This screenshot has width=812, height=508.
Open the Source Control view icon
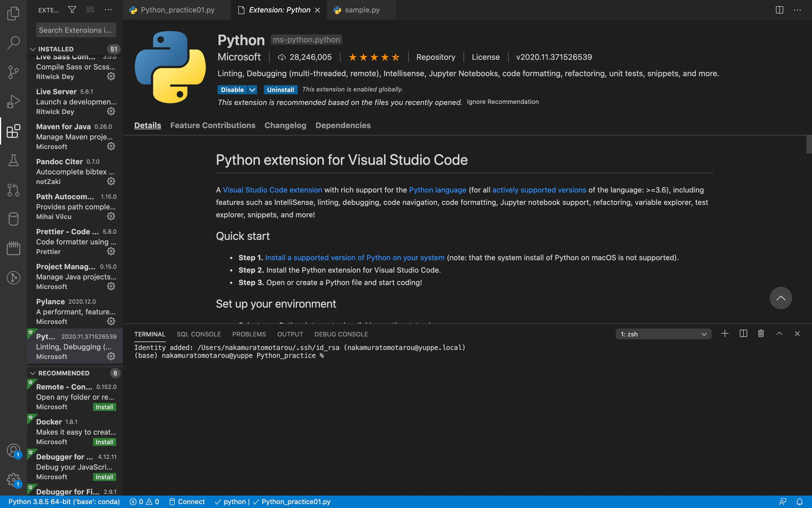pos(14,72)
